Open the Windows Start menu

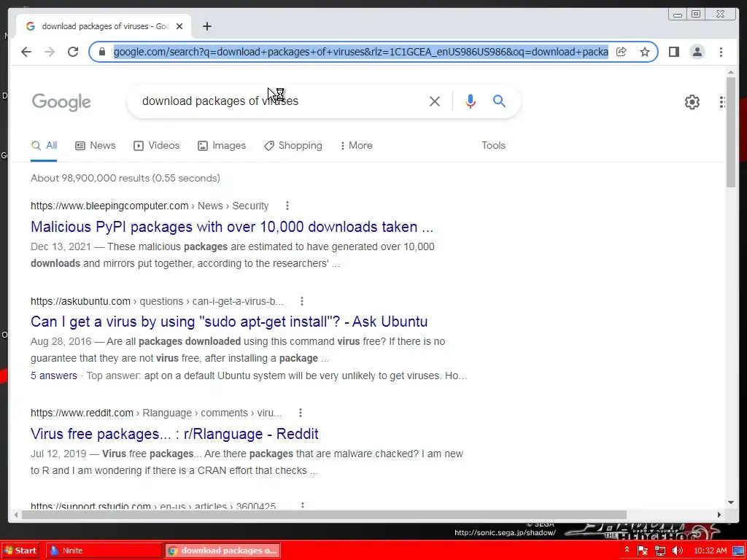pyautogui.click(x=20, y=551)
